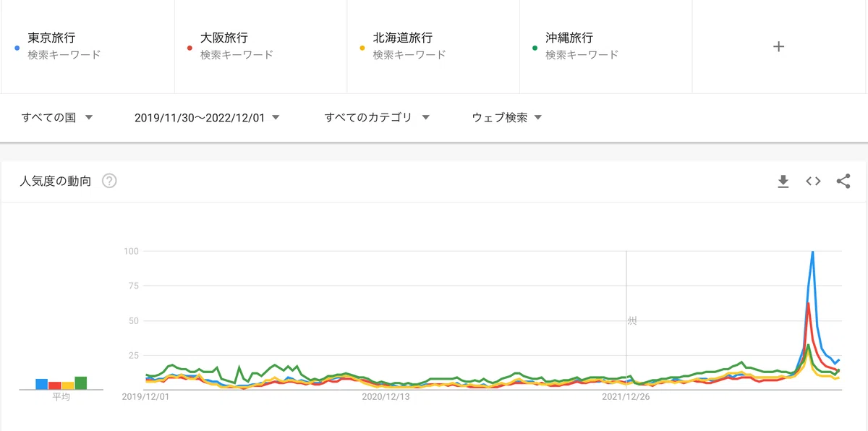
Task: Expand the すべてのカテゴリ dropdown
Action: (x=377, y=117)
